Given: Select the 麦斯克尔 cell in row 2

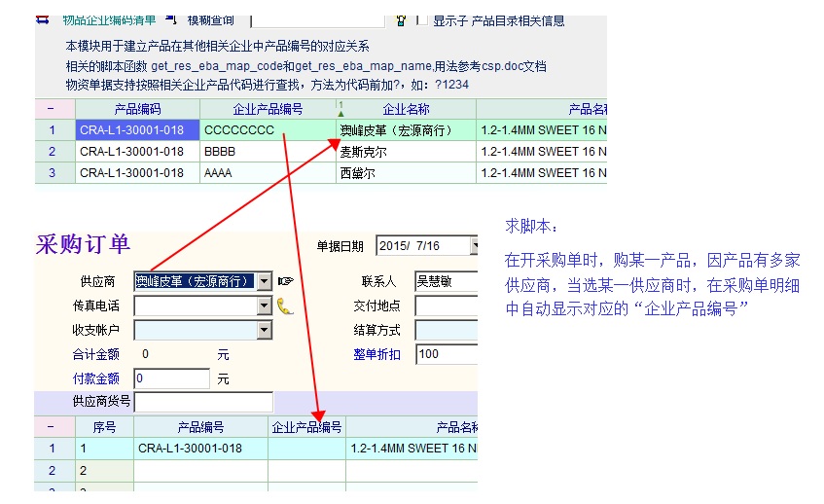Looking at the screenshot, I should pos(405,152).
